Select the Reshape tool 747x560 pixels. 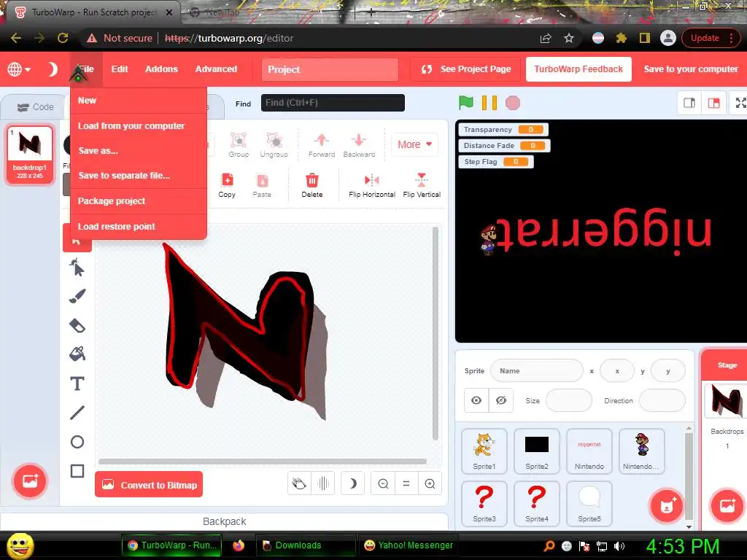pos(77,268)
